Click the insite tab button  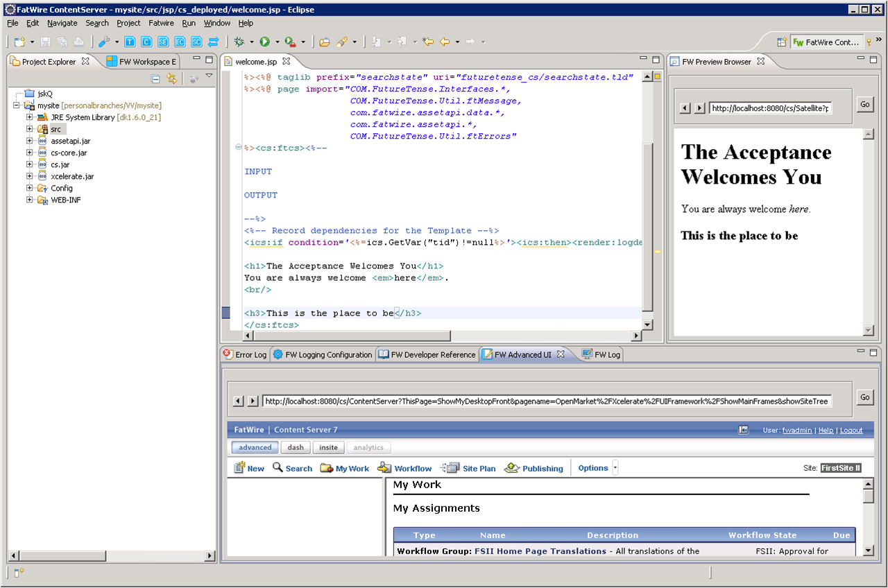(329, 447)
